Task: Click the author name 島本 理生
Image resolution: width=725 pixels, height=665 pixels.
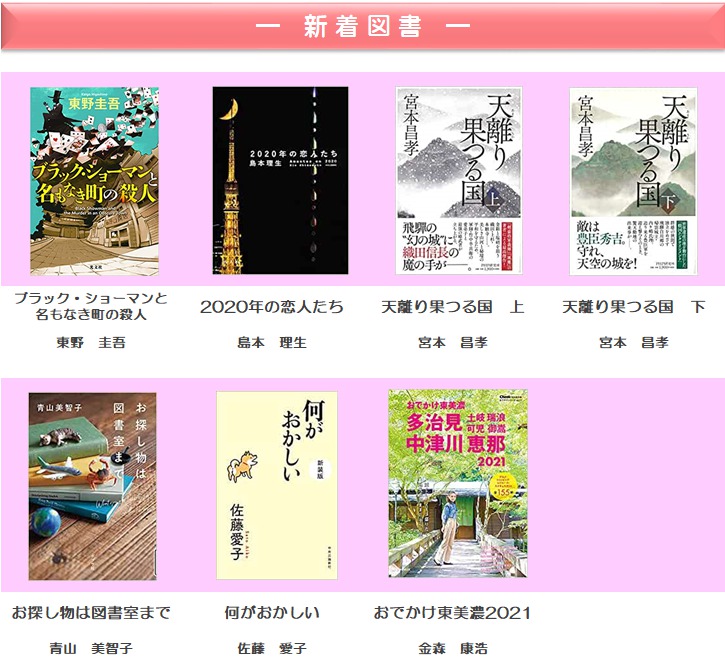Action: coord(272,343)
